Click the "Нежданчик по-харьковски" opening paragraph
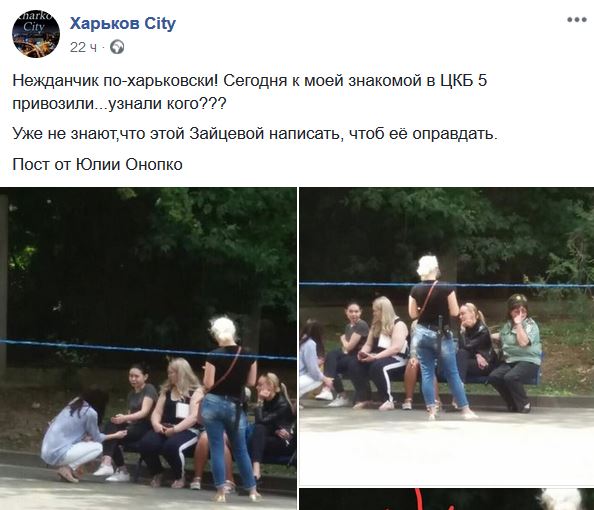594x510 pixels. [249, 92]
